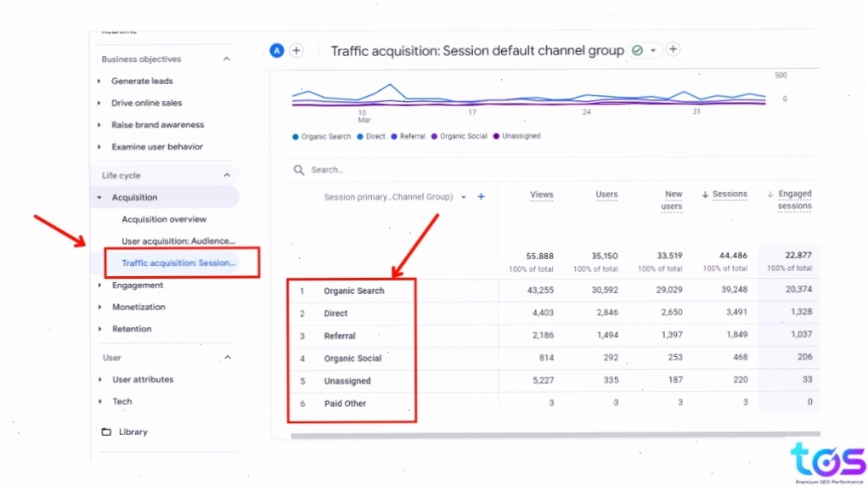Image resolution: width=868 pixels, height=492 pixels.
Task: Toggle Unassigned legend dot
Action: (496, 136)
